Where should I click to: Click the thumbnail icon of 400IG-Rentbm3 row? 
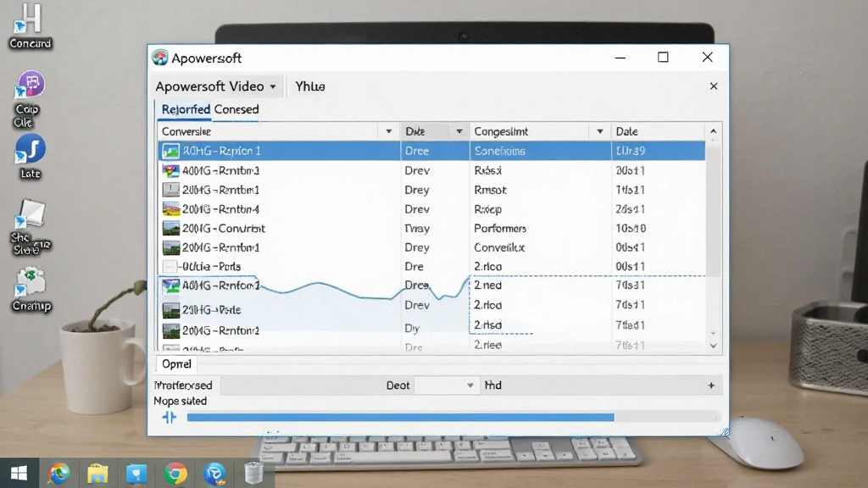click(170, 170)
